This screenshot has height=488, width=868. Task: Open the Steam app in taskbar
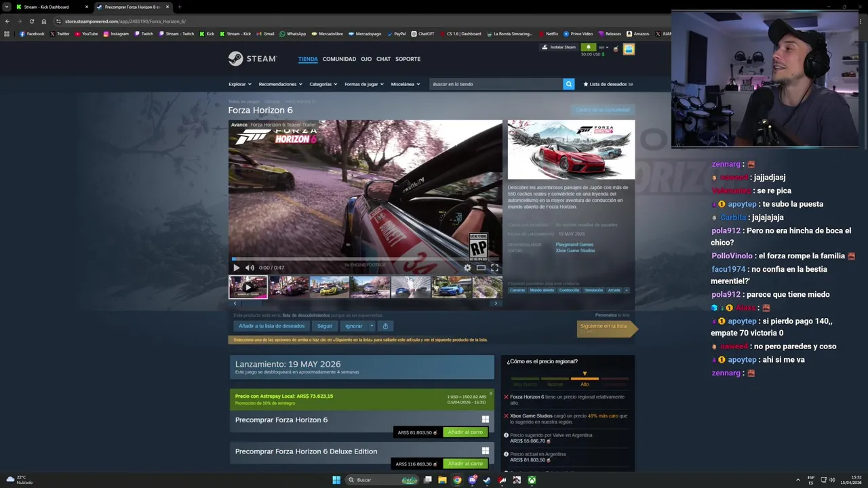[487, 480]
